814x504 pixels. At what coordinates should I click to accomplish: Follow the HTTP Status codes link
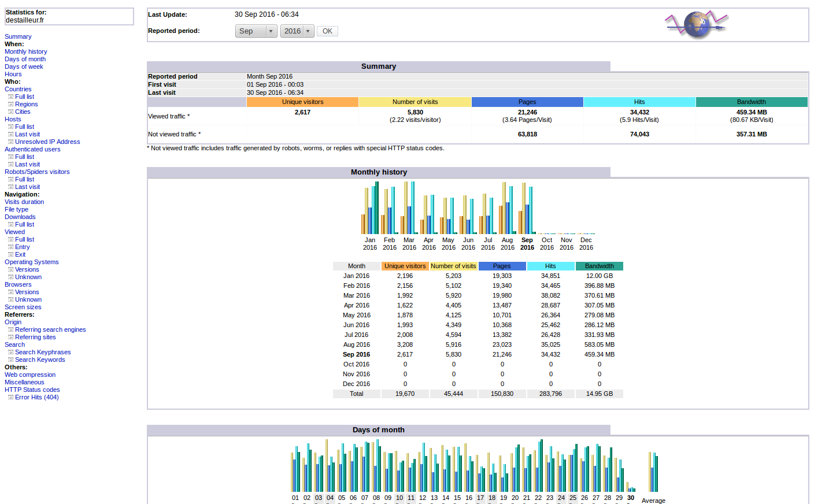32,390
